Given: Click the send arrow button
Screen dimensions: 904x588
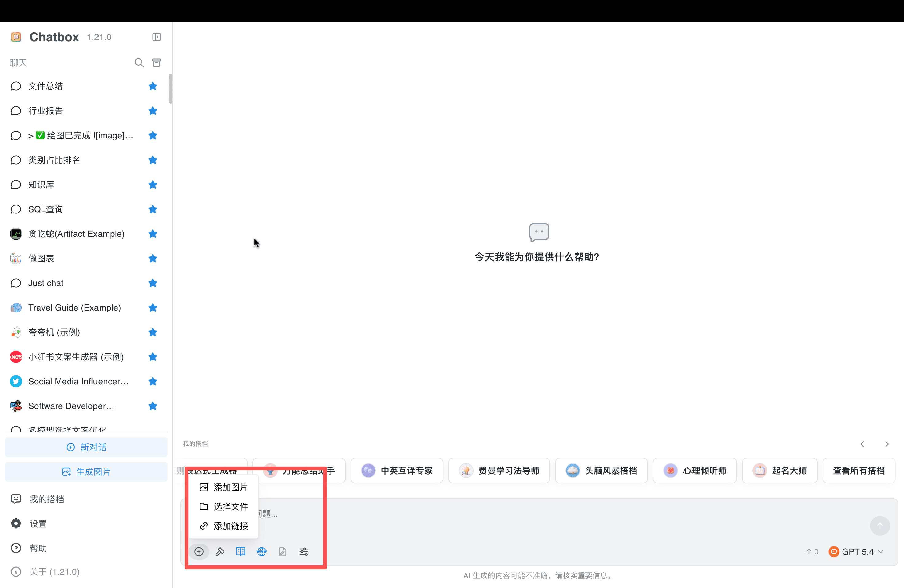Looking at the screenshot, I should (880, 526).
